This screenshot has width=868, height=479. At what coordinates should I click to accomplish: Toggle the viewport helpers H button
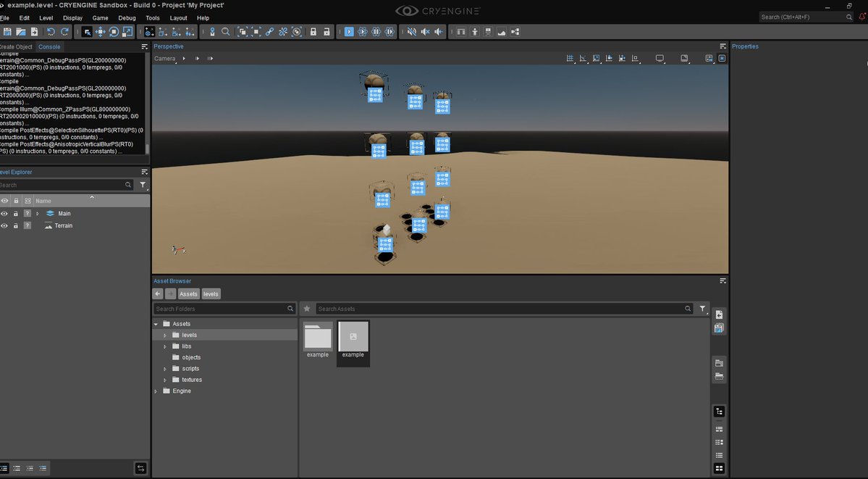(x=722, y=58)
